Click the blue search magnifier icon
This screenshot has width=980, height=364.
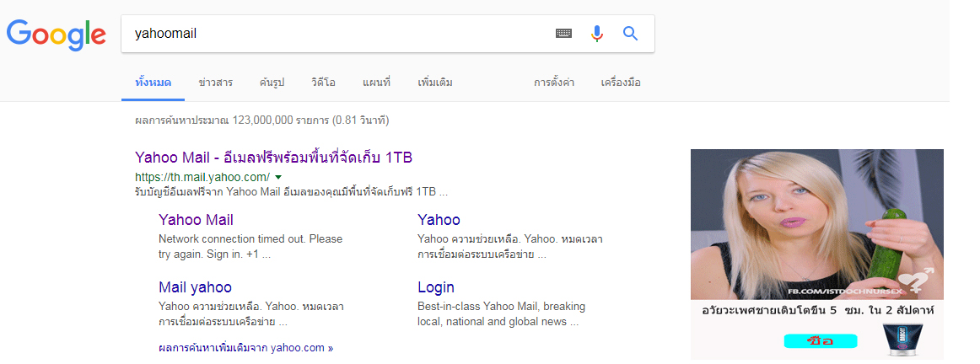coord(630,34)
